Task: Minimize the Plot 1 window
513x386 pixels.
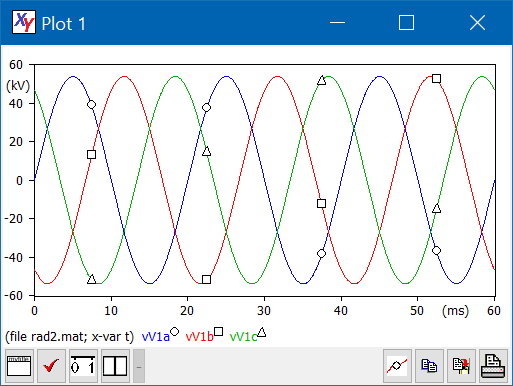Action: coord(337,23)
